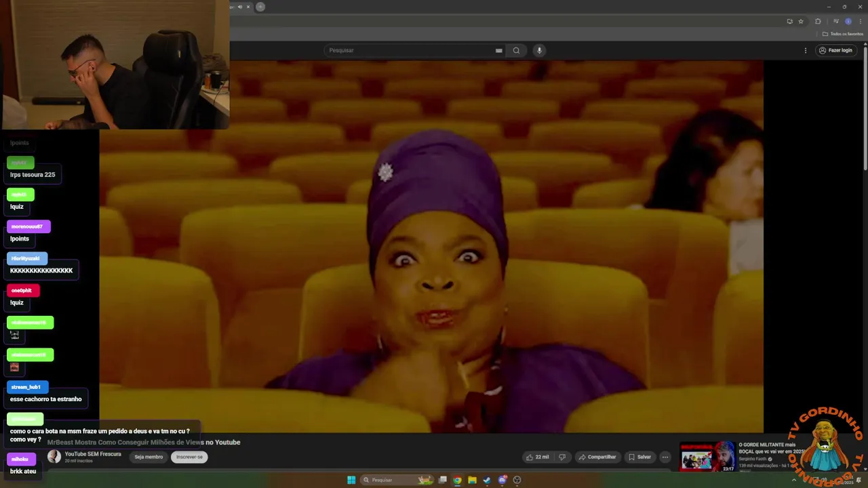Bookmark this page with star icon
Viewport: 868px width, 488px height.
click(x=801, y=21)
